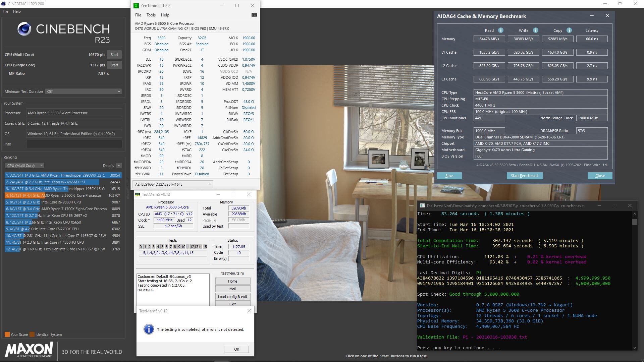Screen dimensions: 644x362
Task: Close the y-cruncher console window
Action: click(x=630, y=206)
